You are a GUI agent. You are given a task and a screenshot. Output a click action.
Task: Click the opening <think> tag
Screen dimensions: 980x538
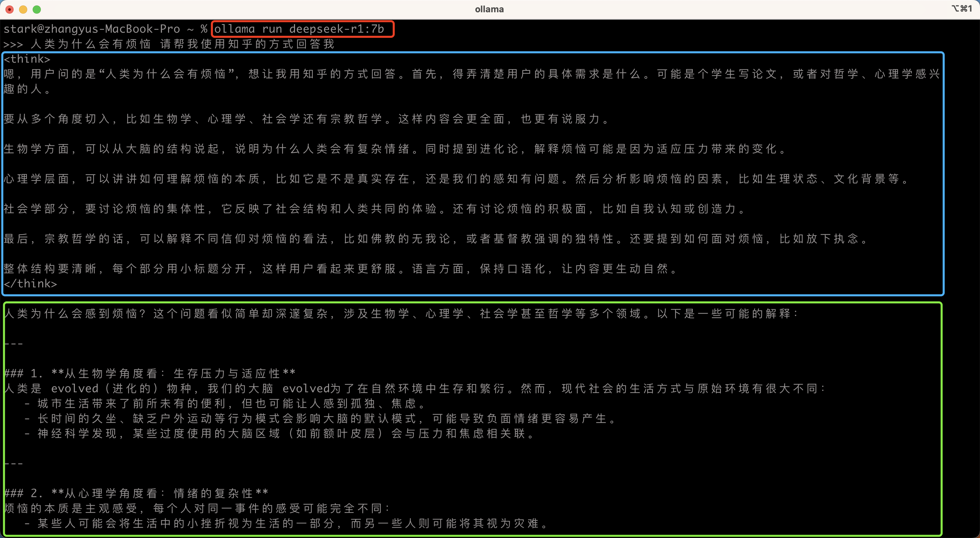(x=27, y=59)
